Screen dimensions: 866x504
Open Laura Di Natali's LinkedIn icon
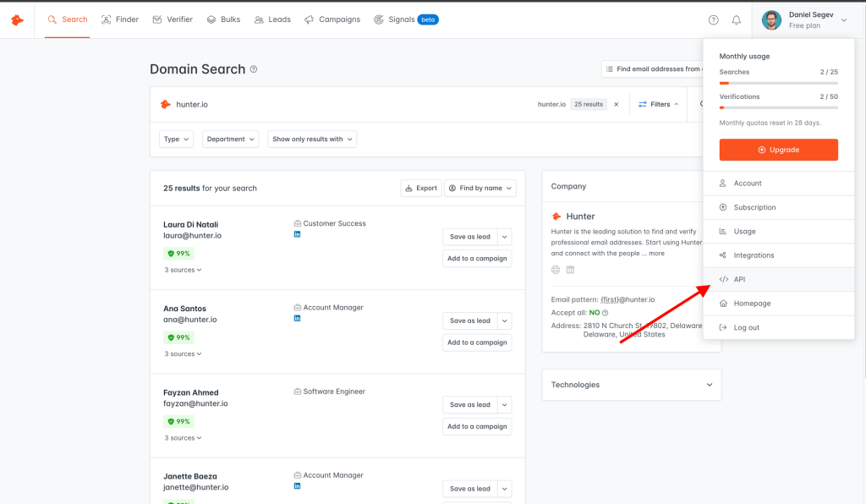click(297, 234)
